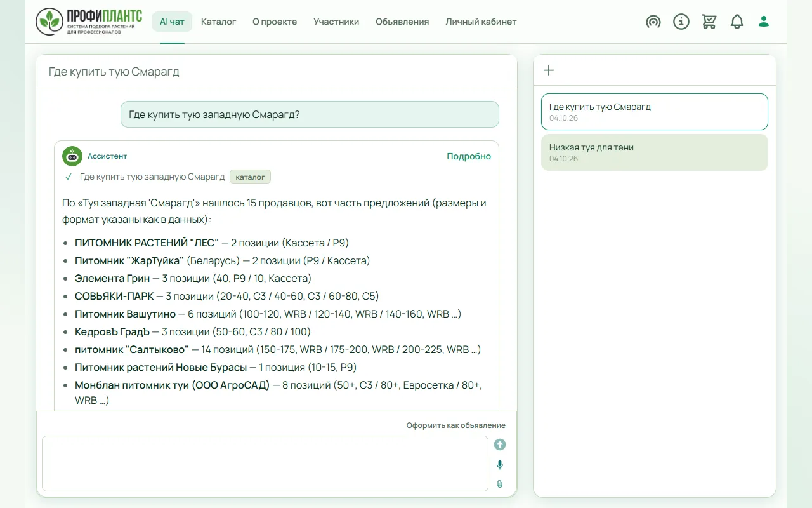The image size is (812, 508).
Task: Click the Подробно link
Action: (469, 156)
